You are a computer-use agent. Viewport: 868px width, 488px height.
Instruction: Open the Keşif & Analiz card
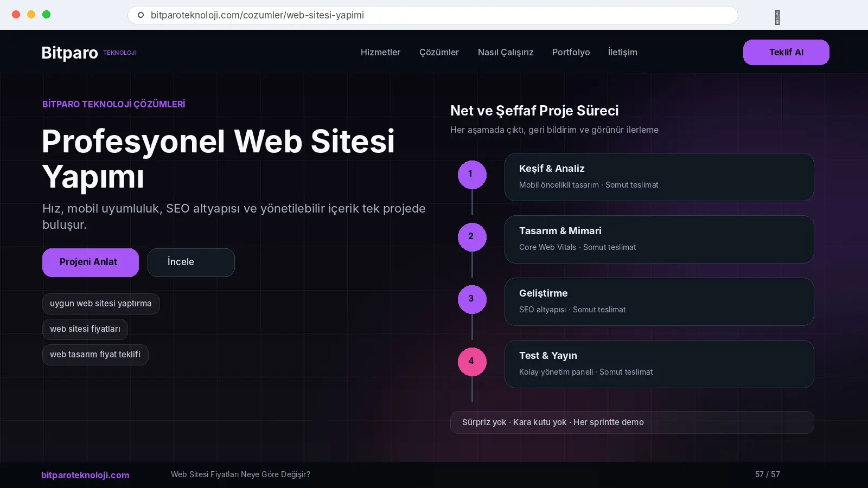pos(659,177)
